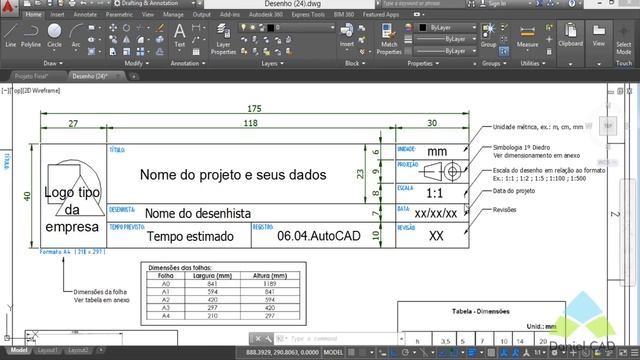Screen dimensions: 640x360
Task: Expand the Draw panel
Action: point(53,63)
